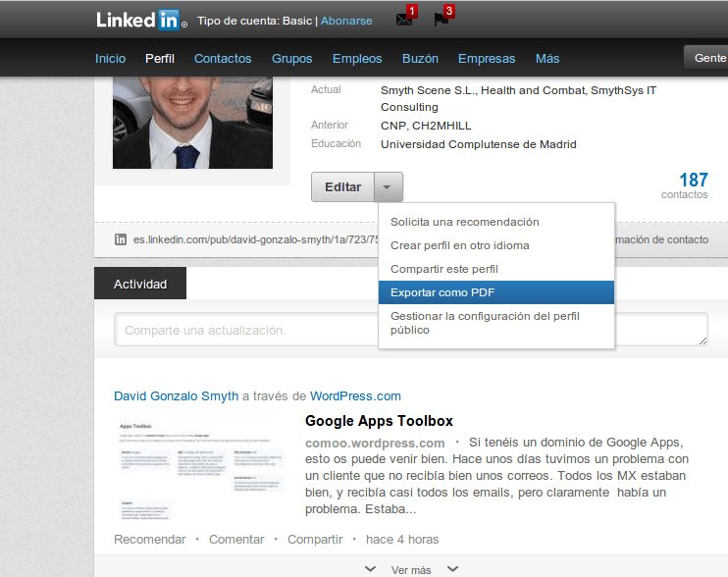Open the Perfil navigation item
This screenshot has width=728, height=577.
pos(160,59)
